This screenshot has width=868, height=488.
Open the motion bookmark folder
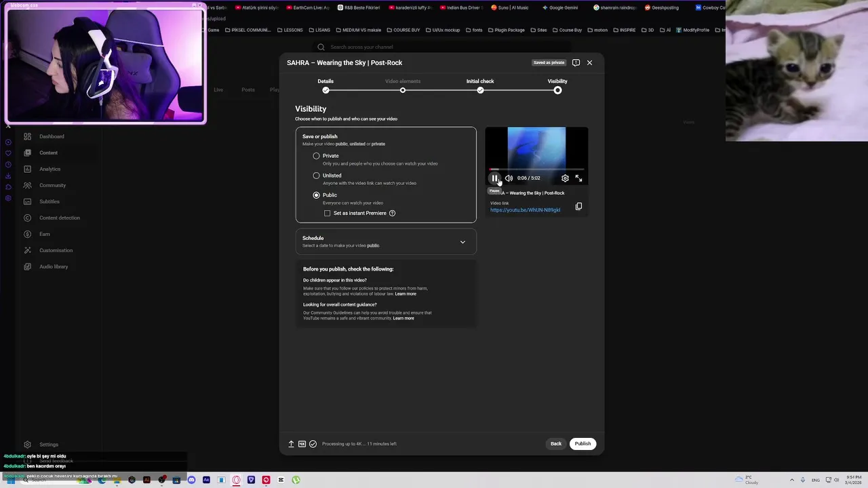597,30
